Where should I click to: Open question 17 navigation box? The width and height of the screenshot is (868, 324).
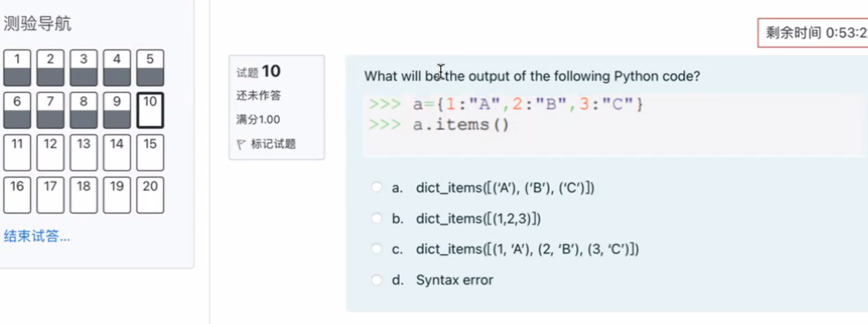[x=51, y=195]
